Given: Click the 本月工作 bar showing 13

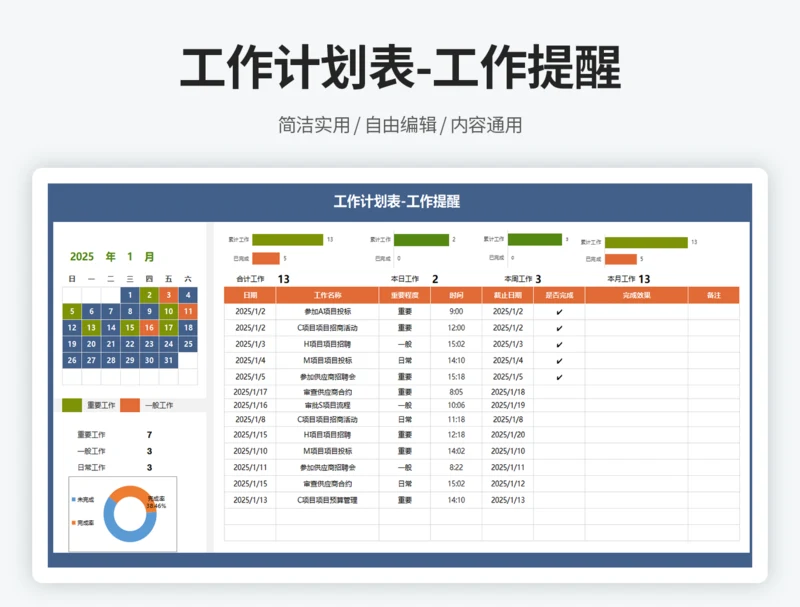Looking at the screenshot, I should pyautogui.click(x=645, y=239).
